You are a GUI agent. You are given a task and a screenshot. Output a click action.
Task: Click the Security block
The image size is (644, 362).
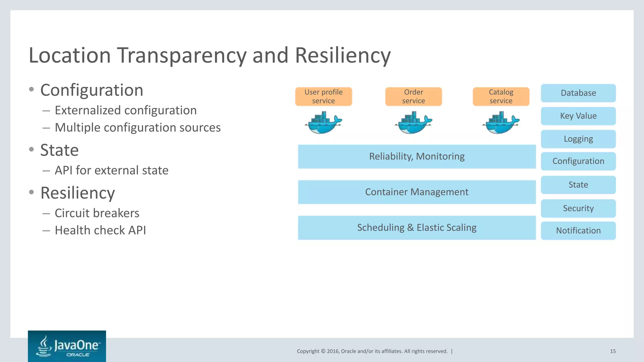click(578, 208)
